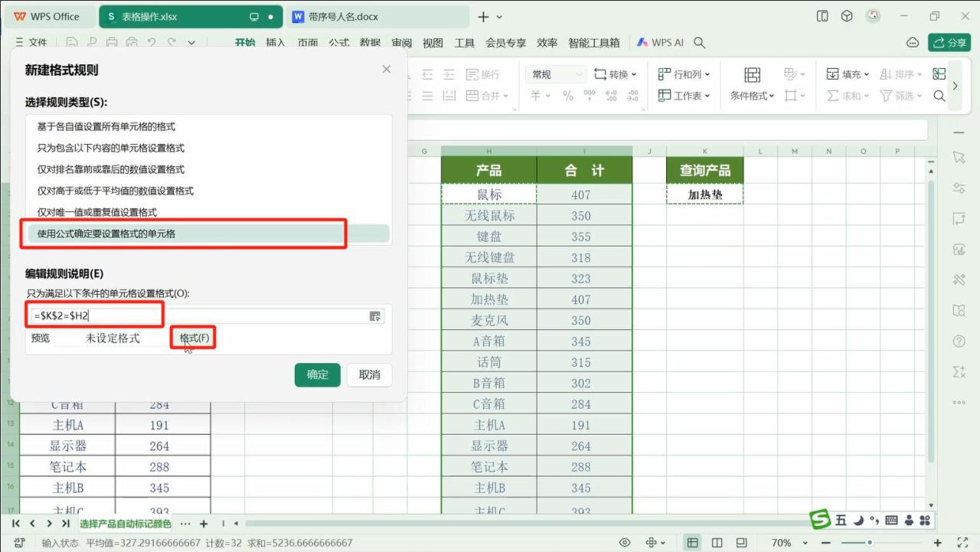980x552 pixels.
Task: Click the increase decimal places icon
Action: tap(611, 96)
